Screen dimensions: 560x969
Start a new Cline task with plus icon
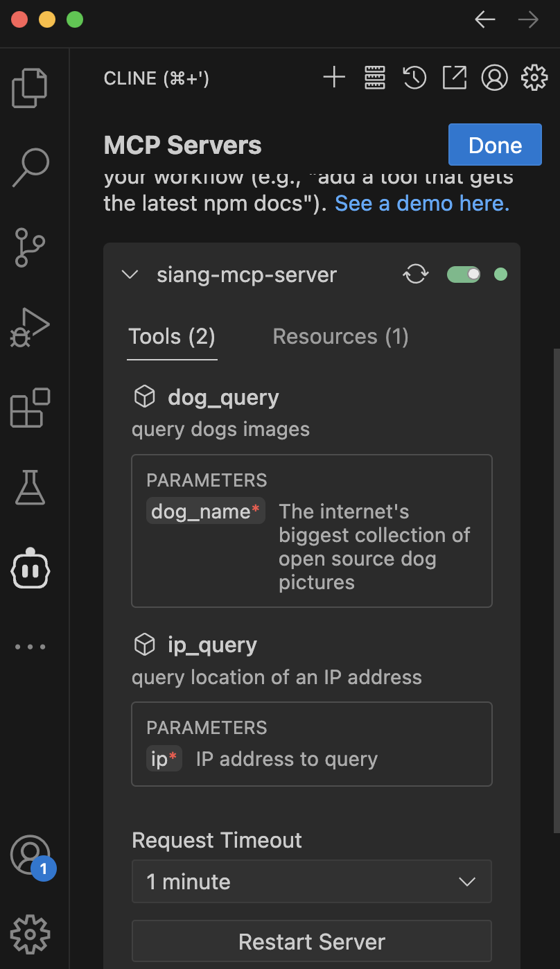[334, 78]
